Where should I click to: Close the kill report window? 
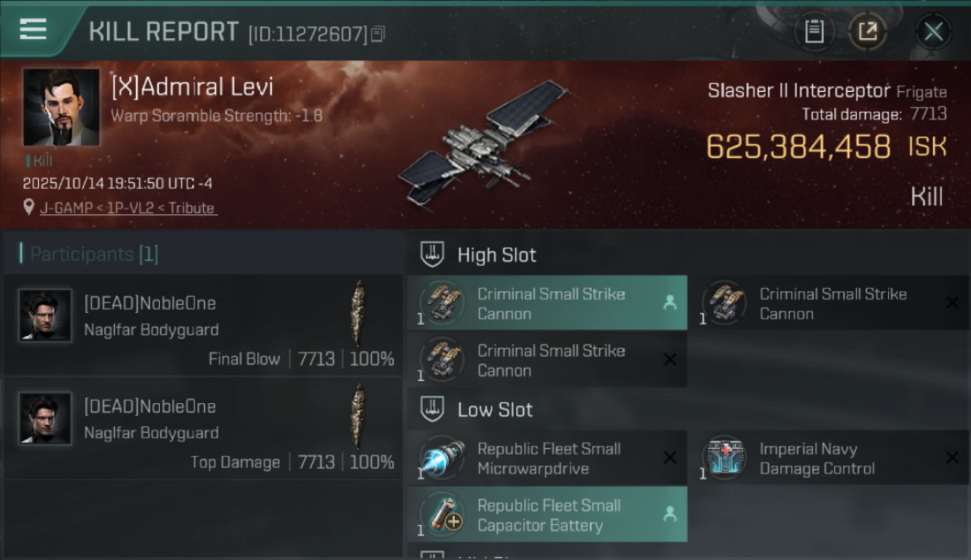(934, 31)
